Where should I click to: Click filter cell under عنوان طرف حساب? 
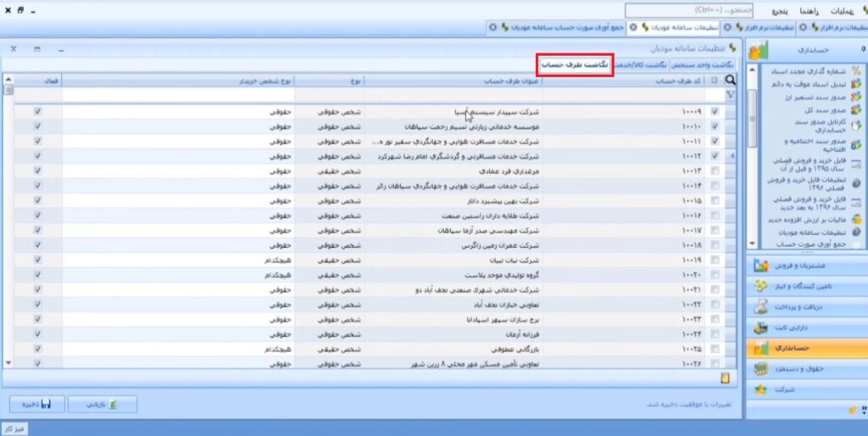click(453, 95)
